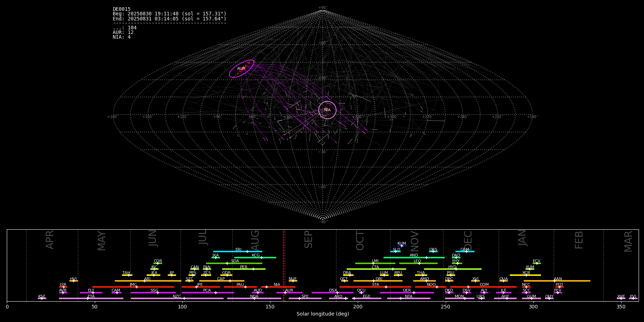
Task: Click the dark blue KUM activity bar
Action: [402, 246]
